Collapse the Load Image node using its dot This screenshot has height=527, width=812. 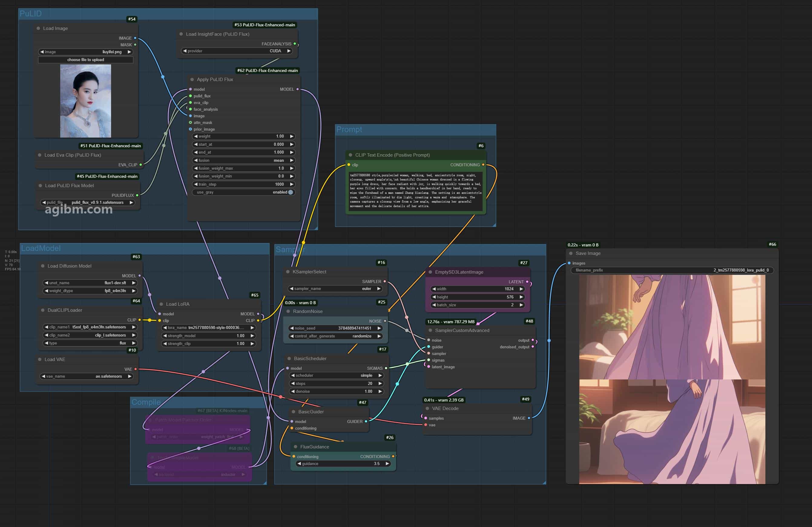click(38, 28)
